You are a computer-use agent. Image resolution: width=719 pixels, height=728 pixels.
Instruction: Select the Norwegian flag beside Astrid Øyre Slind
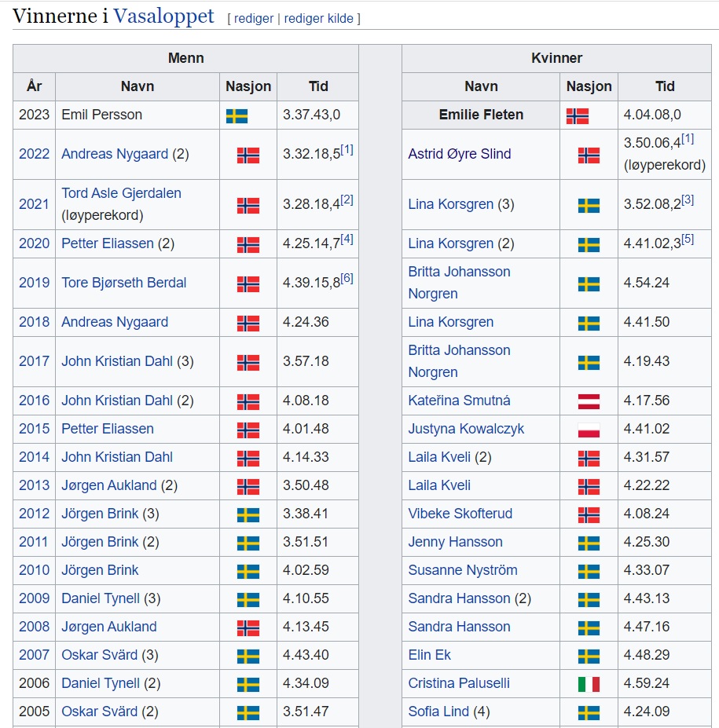click(589, 155)
